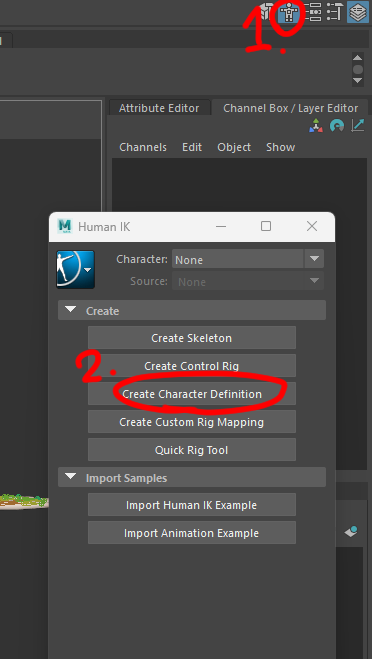The width and height of the screenshot is (372, 659).
Task: Collapse the Import Samples section
Action: tap(192, 477)
